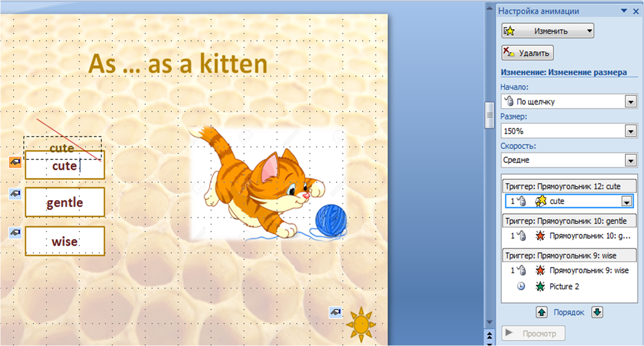
Task: Select the Прямоугольник 9: wise effect item
Action: [x=588, y=271]
